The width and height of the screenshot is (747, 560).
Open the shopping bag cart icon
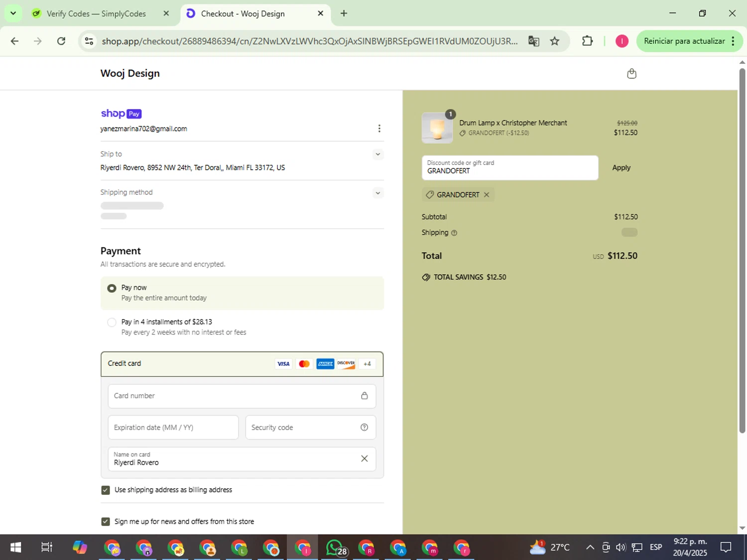click(x=631, y=74)
